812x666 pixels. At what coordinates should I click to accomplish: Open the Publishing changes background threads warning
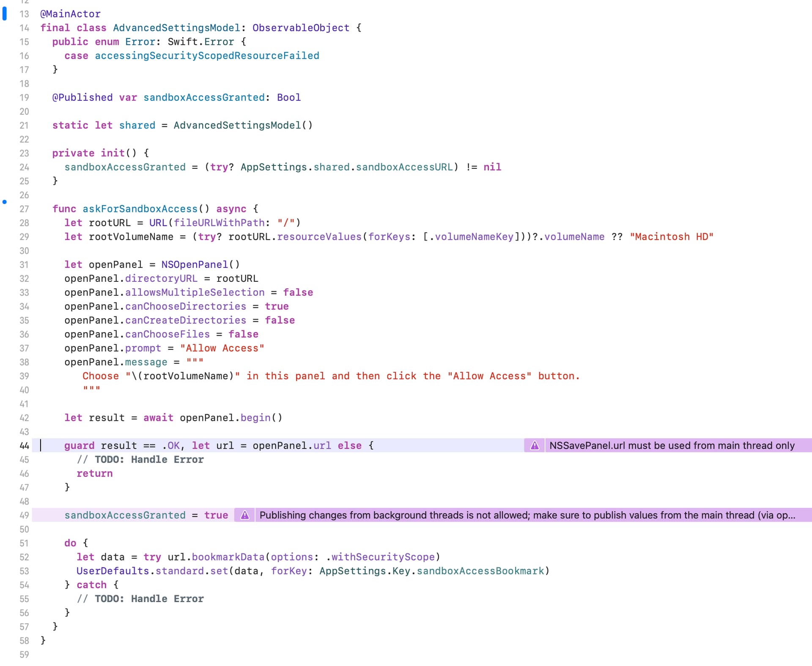pos(527,515)
